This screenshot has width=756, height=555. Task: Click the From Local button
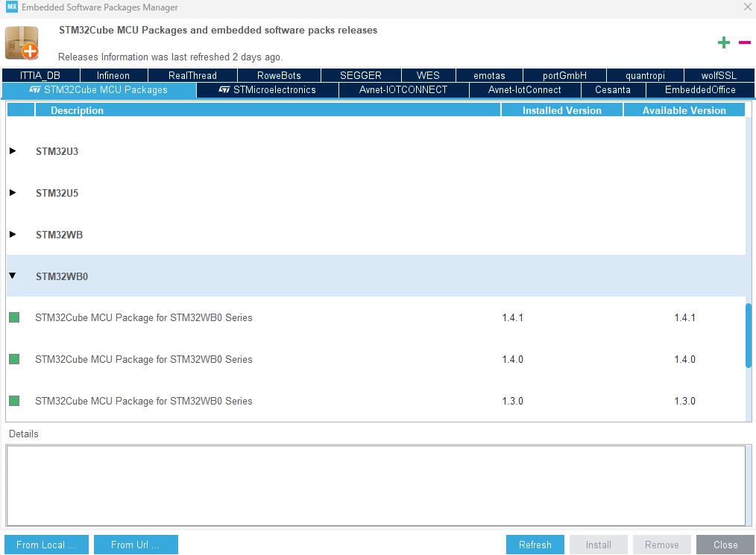pos(46,545)
